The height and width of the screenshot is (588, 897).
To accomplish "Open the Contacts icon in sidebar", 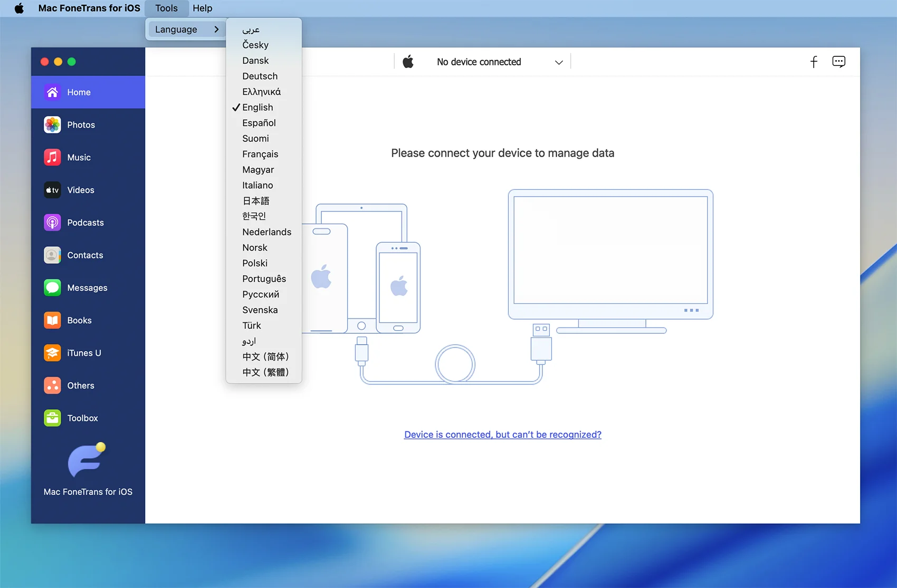I will pos(52,255).
